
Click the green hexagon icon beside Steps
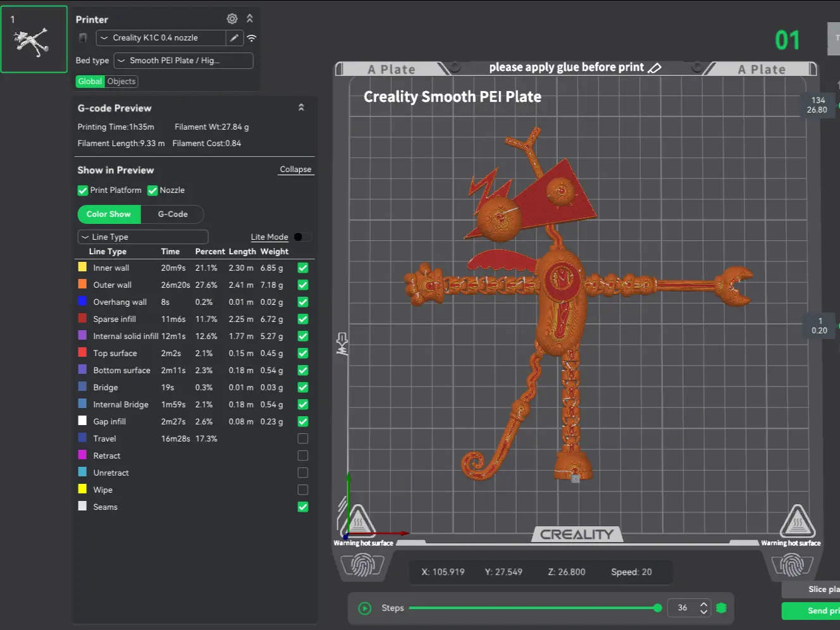click(x=721, y=608)
